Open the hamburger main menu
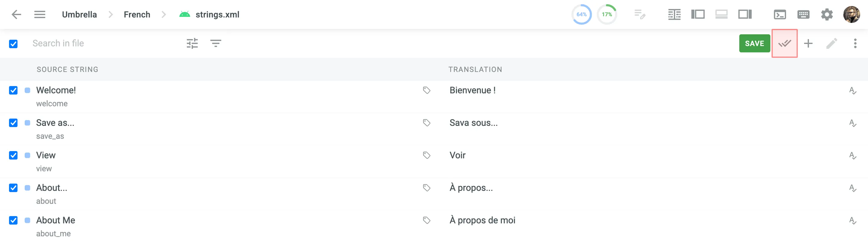Viewport: 868px width, 242px height. click(40, 14)
